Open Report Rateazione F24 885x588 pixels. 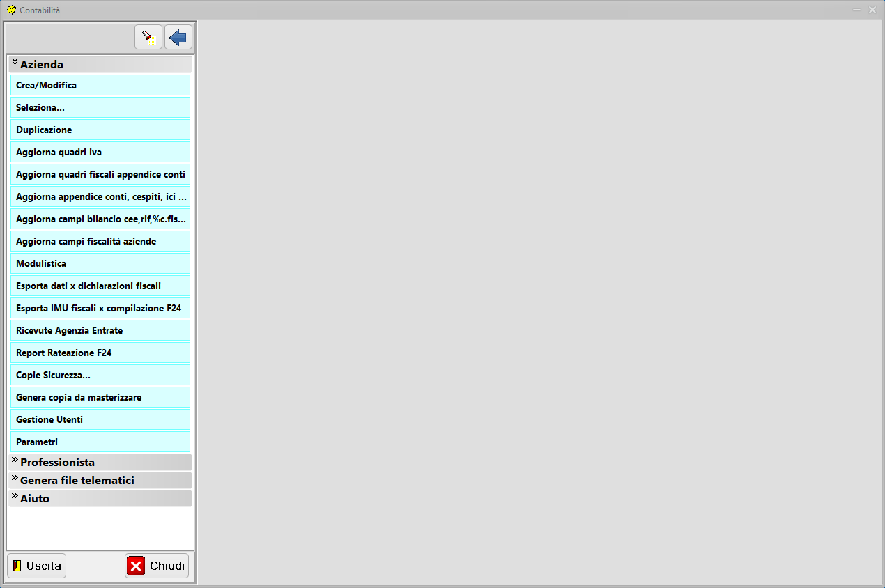point(100,353)
